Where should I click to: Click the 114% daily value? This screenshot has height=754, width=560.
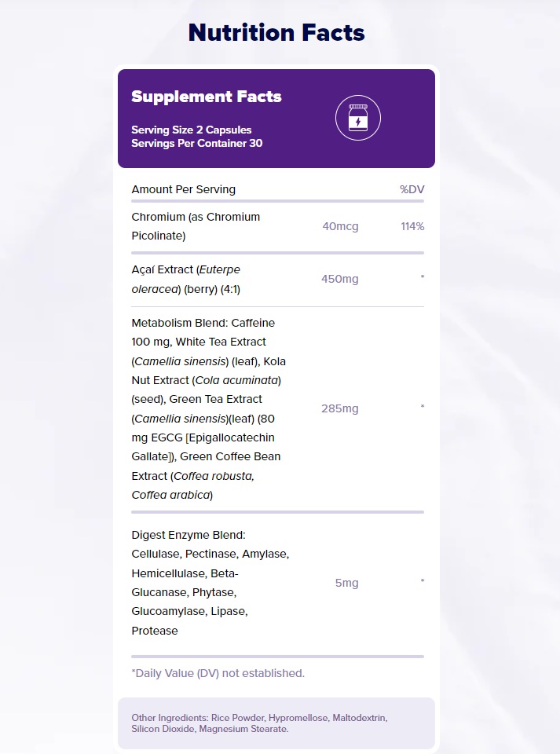(412, 226)
